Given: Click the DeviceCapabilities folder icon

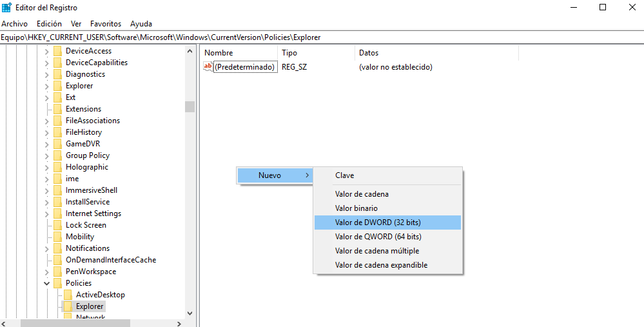Looking at the screenshot, I should [x=57, y=63].
